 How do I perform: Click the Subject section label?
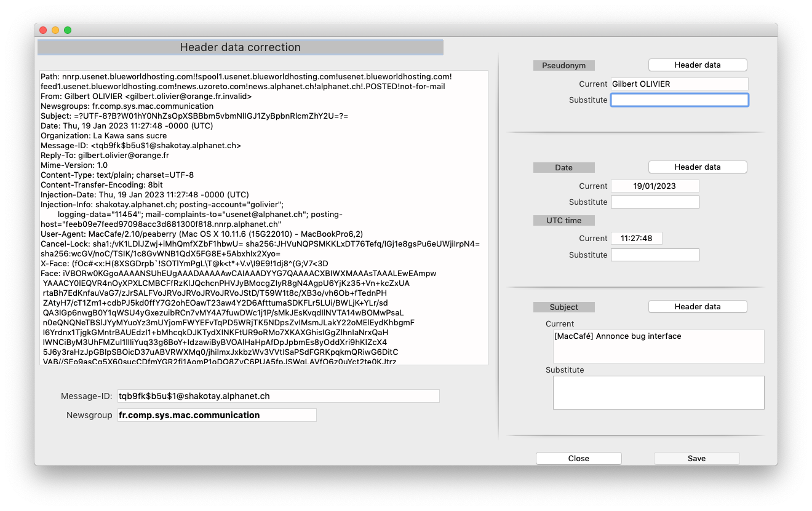point(563,306)
